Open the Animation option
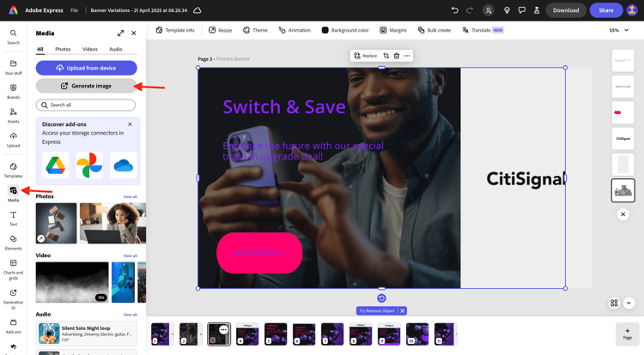Screen dimensions: 644x355 (295, 30)
